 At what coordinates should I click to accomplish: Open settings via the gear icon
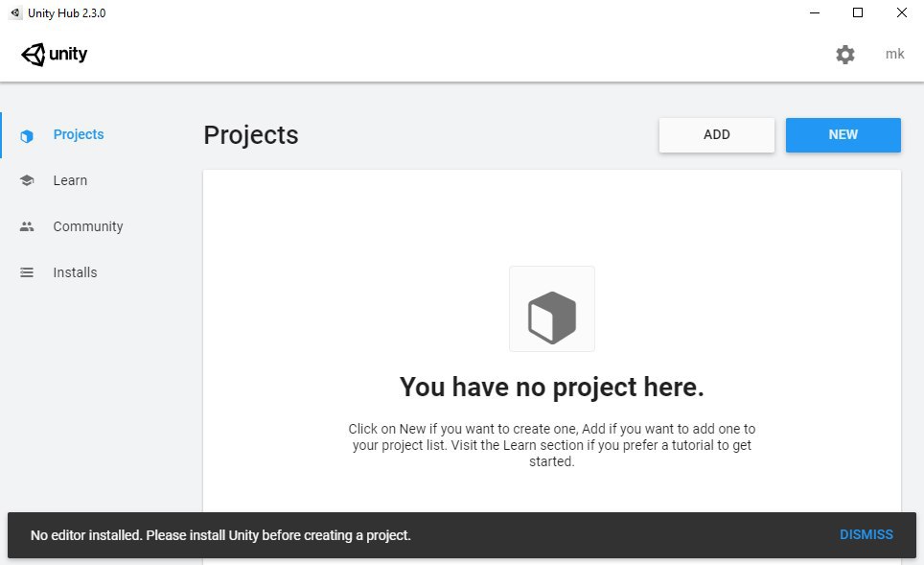coord(845,55)
